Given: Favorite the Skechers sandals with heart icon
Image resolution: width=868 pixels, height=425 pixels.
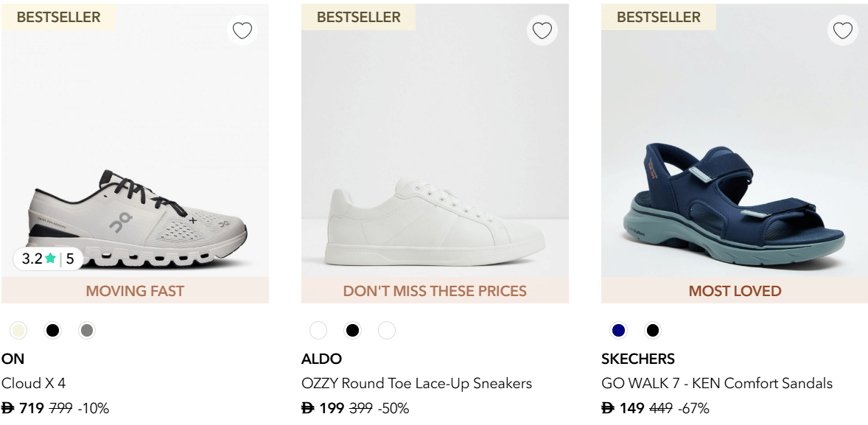Looking at the screenshot, I should pos(842,30).
